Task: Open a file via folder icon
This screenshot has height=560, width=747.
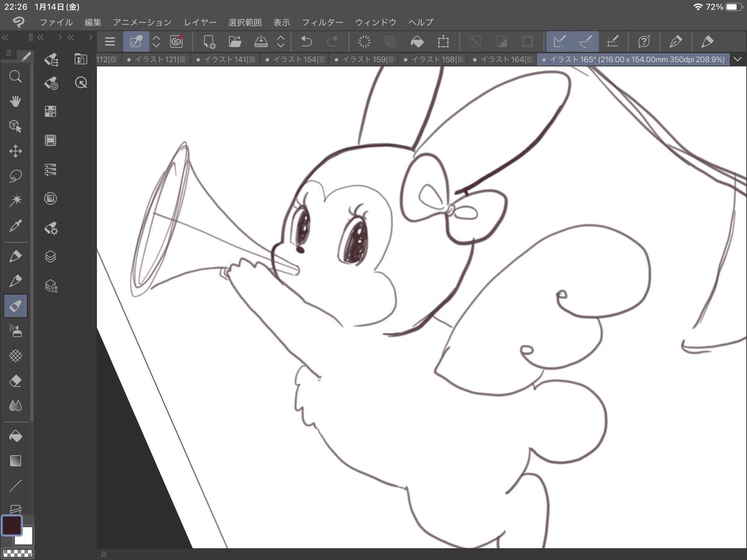Action: [x=235, y=42]
